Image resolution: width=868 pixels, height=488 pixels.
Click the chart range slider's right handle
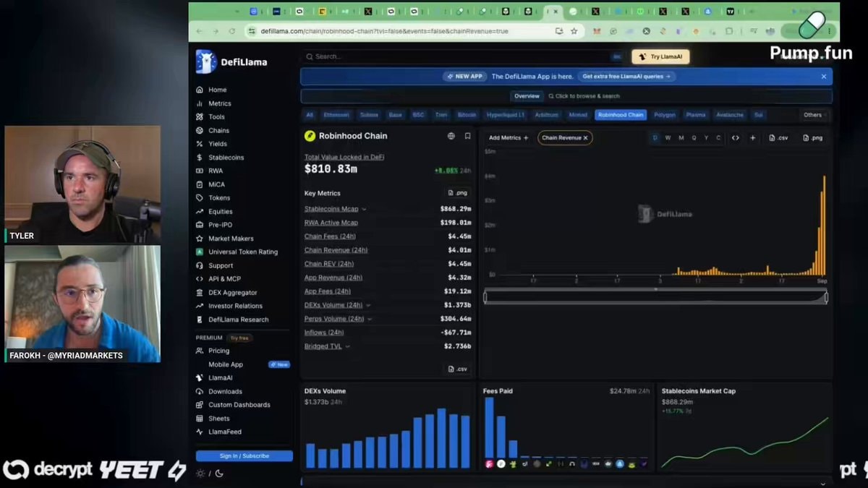pyautogui.click(x=826, y=297)
